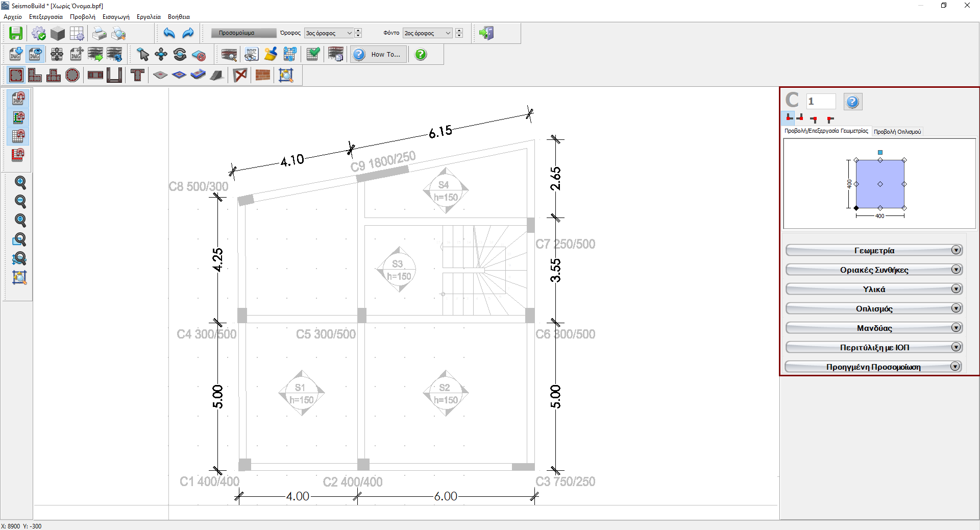This screenshot has width=980, height=530.
Task: Click the blue column section preview
Action: click(880, 184)
